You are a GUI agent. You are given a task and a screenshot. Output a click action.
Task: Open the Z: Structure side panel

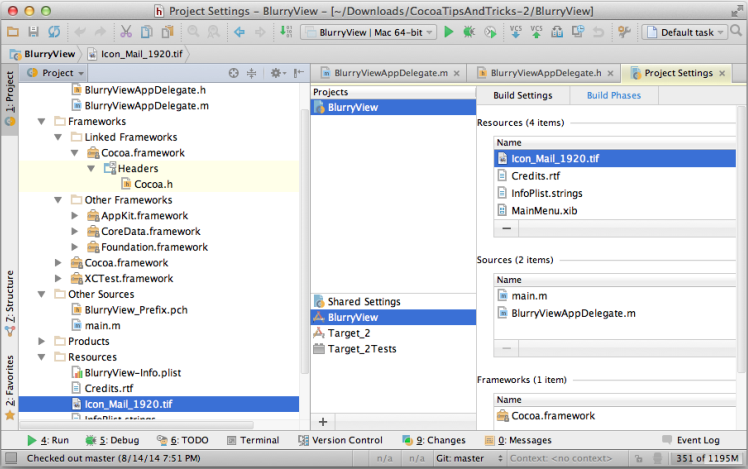click(x=10, y=303)
